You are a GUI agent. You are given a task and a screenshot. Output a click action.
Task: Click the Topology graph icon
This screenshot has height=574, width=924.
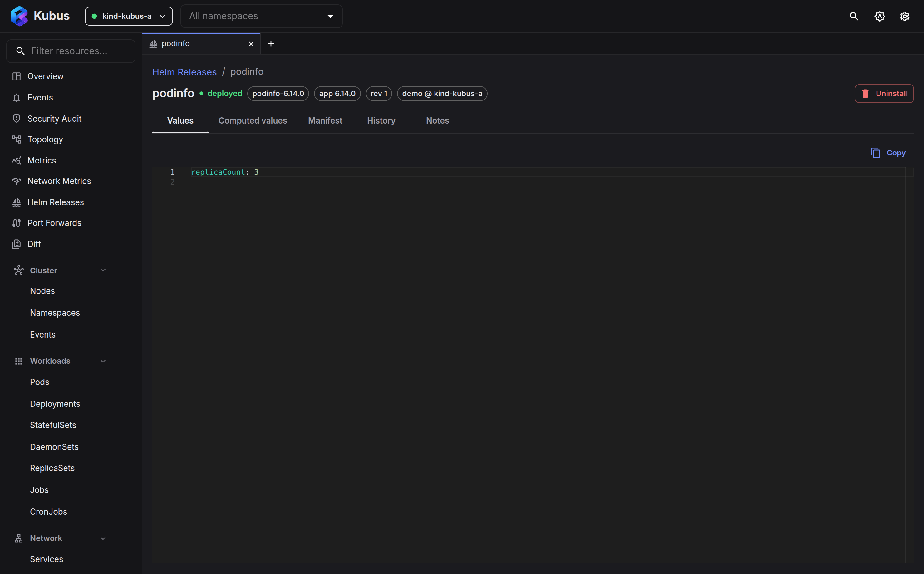[x=16, y=139]
